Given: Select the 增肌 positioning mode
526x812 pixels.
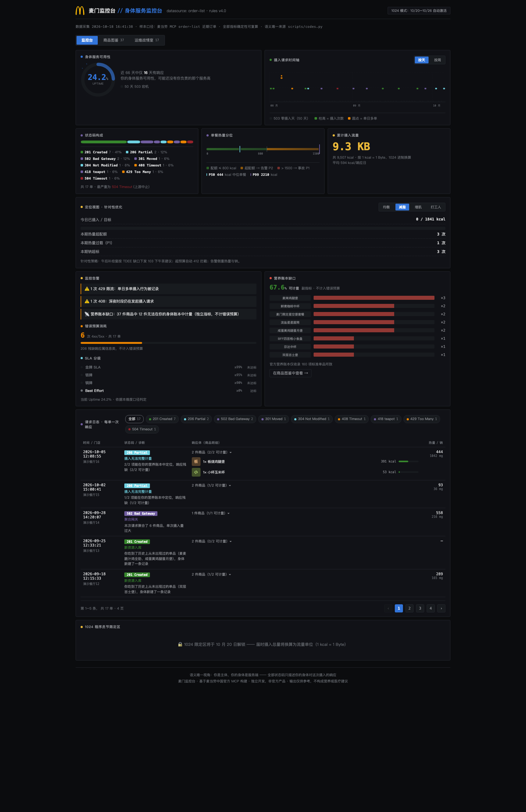Looking at the screenshot, I should point(418,207).
